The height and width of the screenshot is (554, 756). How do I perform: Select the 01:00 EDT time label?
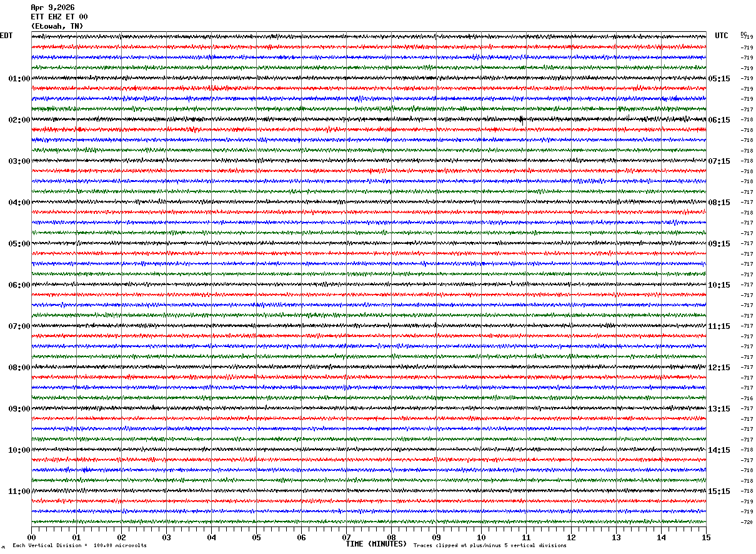pyautogui.click(x=19, y=79)
